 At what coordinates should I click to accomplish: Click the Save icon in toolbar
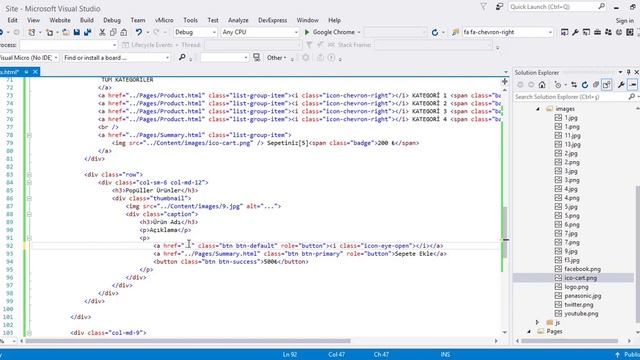pos(76,32)
